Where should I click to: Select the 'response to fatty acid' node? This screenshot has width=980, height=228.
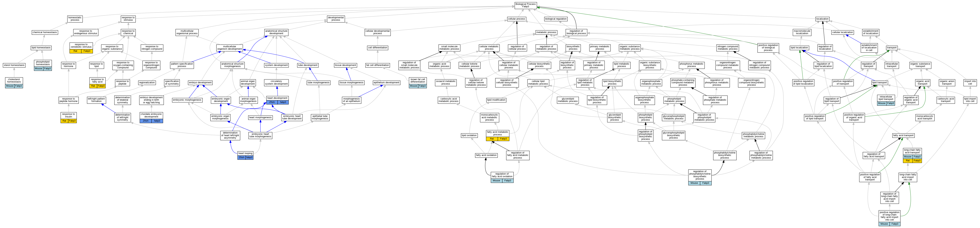pos(97,83)
